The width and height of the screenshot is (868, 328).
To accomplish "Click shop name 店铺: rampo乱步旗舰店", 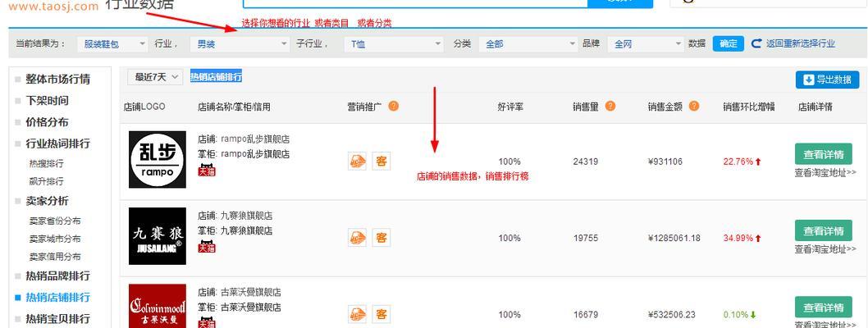I will click(x=244, y=139).
